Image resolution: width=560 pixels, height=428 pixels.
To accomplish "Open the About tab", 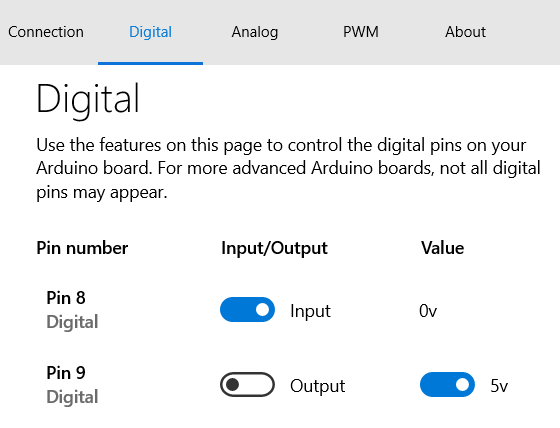I will pyautogui.click(x=465, y=32).
